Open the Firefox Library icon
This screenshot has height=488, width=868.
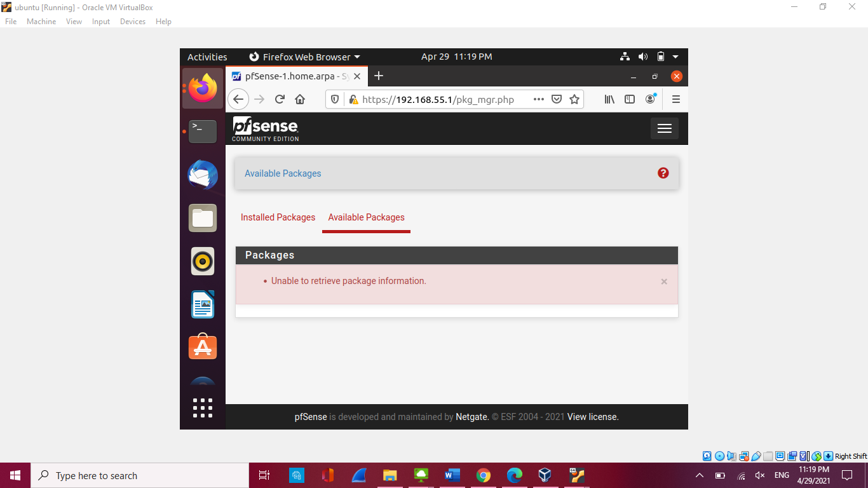[x=609, y=99]
